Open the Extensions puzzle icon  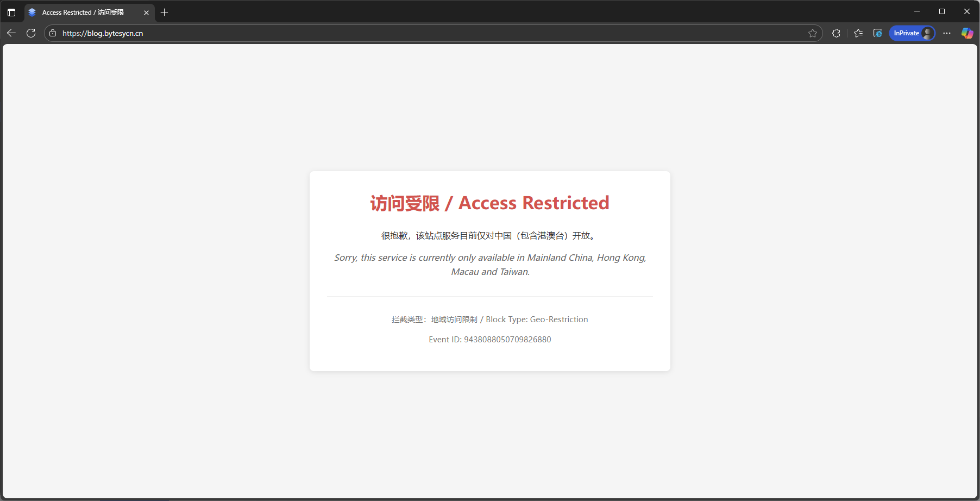[x=836, y=33]
